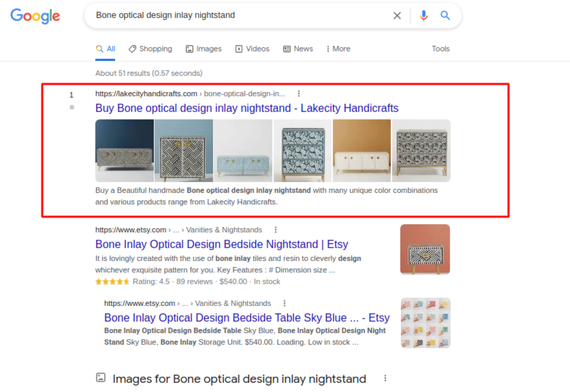Open Bedside Table Sky Blue Etsy link
The width and height of the screenshot is (570, 392).
247,318
